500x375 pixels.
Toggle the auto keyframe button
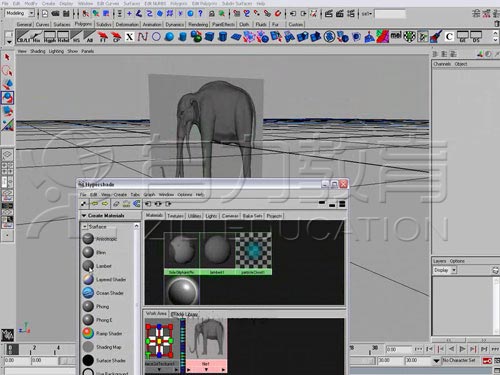coord(487,361)
